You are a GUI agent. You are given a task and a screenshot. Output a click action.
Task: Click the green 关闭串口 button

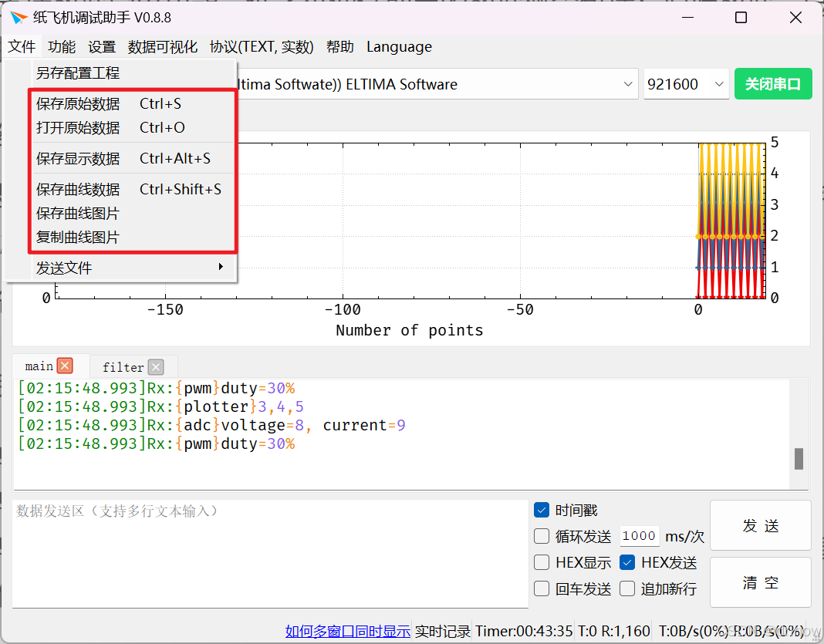(773, 84)
